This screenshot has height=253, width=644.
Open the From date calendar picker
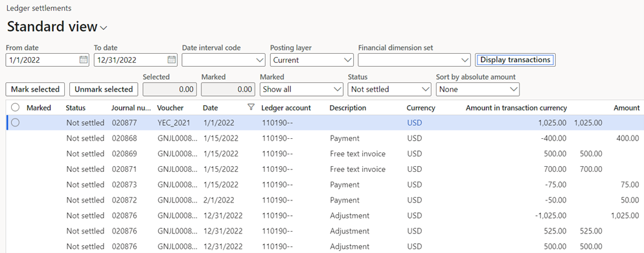tap(84, 60)
